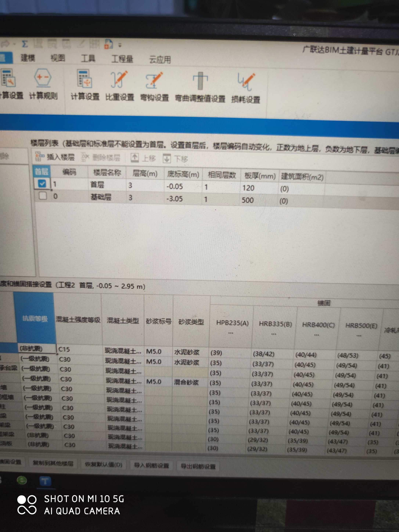The width and height of the screenshot is (399, 532).
Task: Click the 相同层数 column header
Action: point(222,175)
